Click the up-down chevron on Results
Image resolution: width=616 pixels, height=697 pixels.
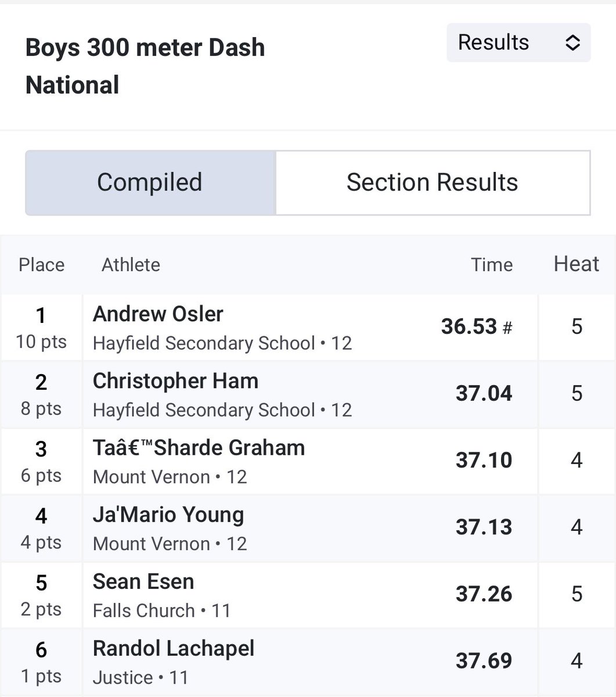(572, 42)
